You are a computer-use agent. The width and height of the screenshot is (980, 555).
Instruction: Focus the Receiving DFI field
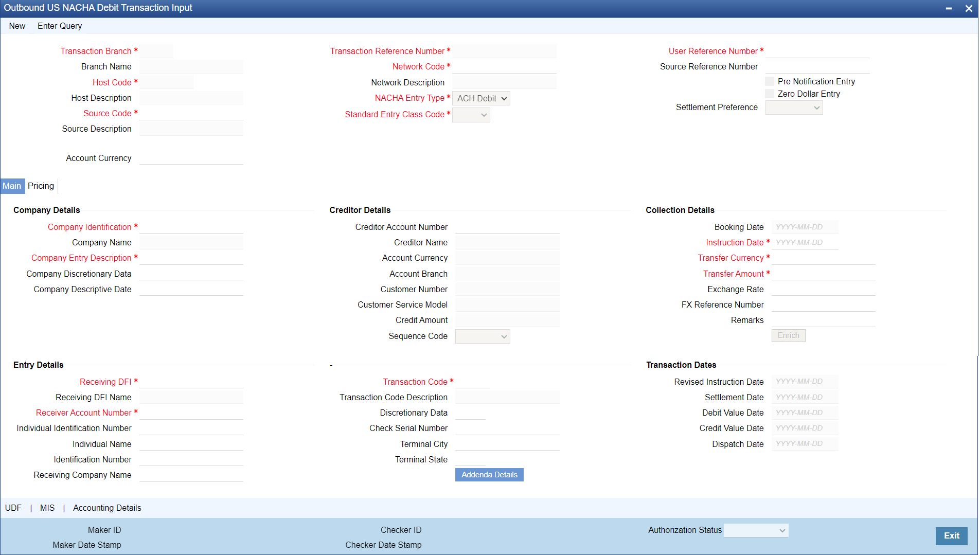pos(191,382)
